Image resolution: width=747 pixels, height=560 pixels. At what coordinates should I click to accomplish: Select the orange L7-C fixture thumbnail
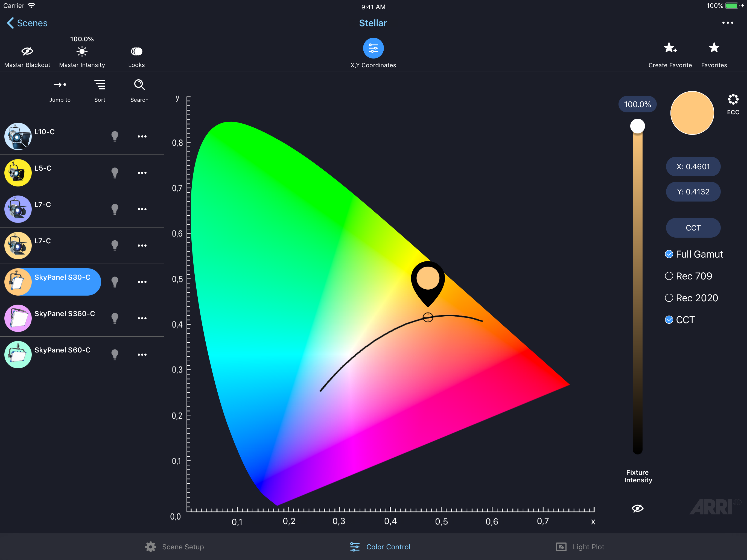pyautogui.click(x=18, y=246)
